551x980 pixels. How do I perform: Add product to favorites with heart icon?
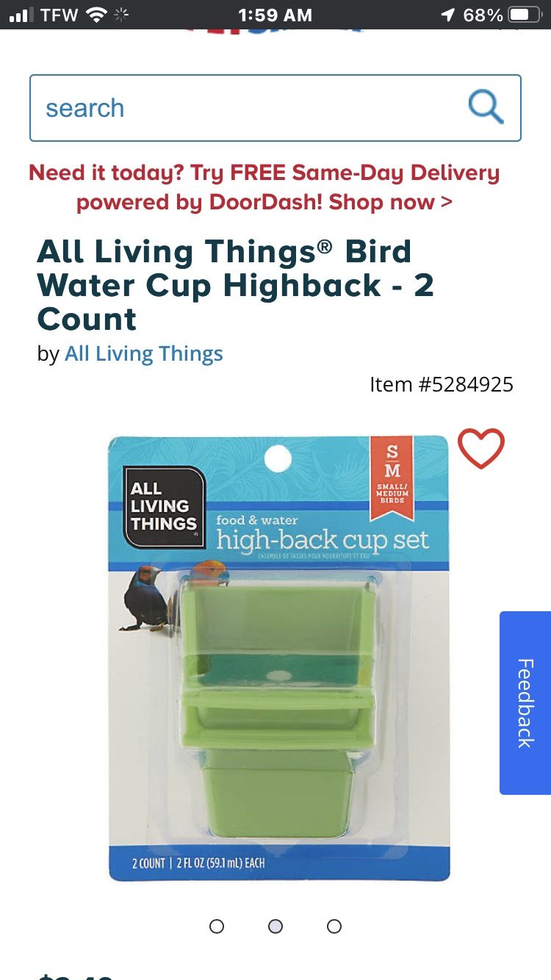click(x=481, y=448)
